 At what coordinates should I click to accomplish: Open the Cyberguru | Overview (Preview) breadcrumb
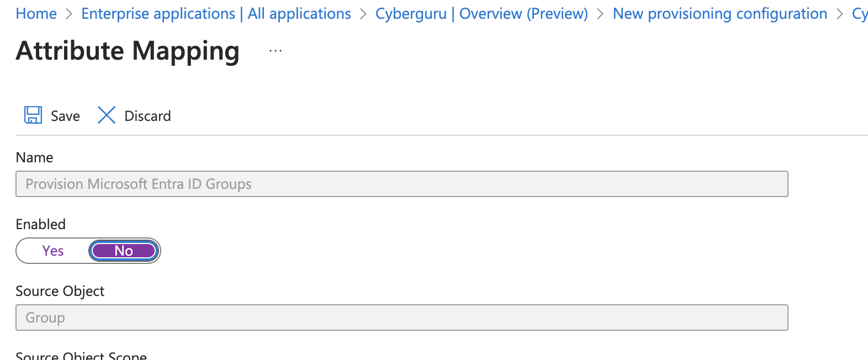pos(481,14)
